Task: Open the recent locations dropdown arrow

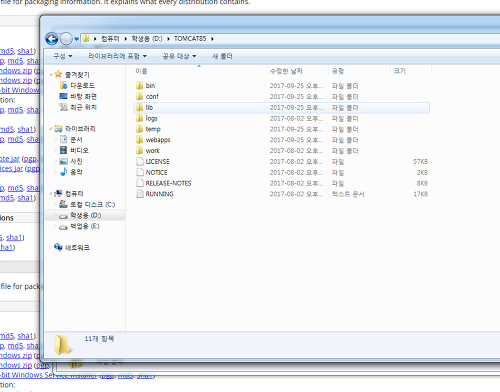Action: (x=76, y=39)
